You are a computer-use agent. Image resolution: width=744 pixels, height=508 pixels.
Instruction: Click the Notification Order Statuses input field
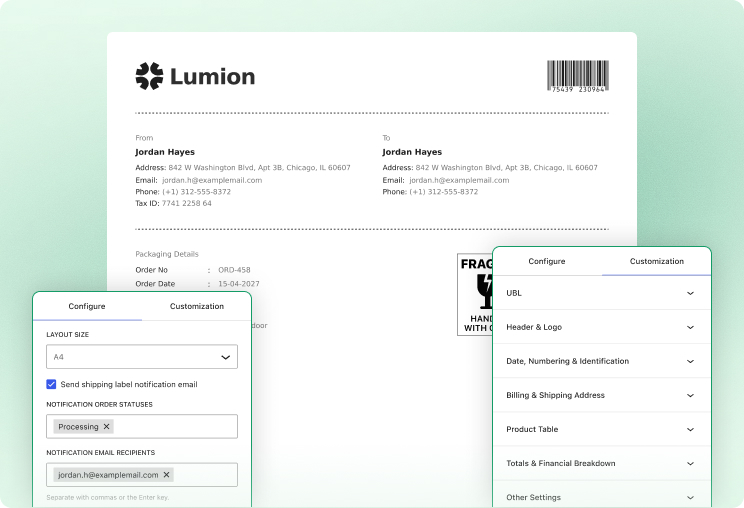coord(142,426)
